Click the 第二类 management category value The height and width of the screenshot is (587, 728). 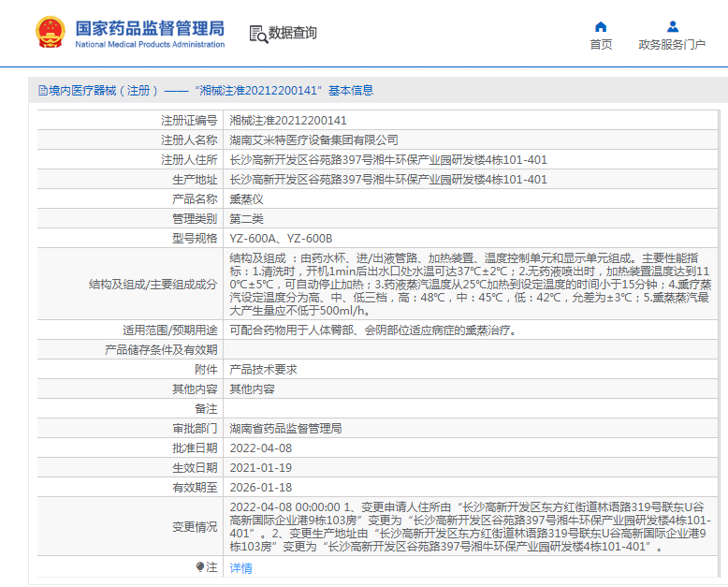pos(246,219)
